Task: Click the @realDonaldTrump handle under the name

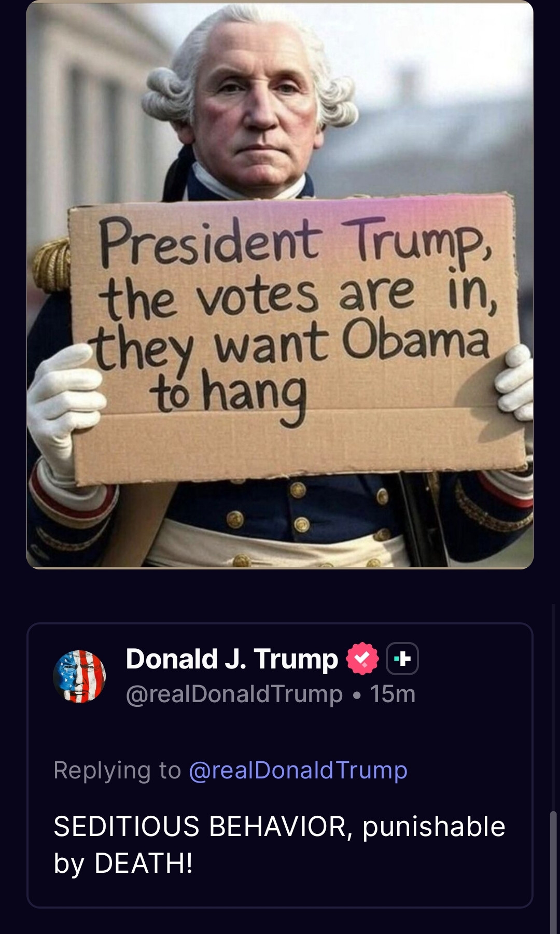Action: click(x=234, y=694)
